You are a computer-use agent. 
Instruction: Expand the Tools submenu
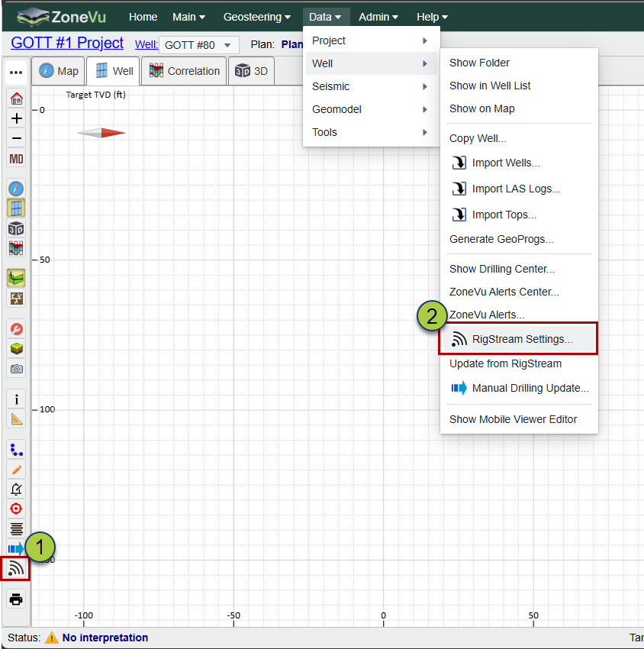(x=371, y=132)
